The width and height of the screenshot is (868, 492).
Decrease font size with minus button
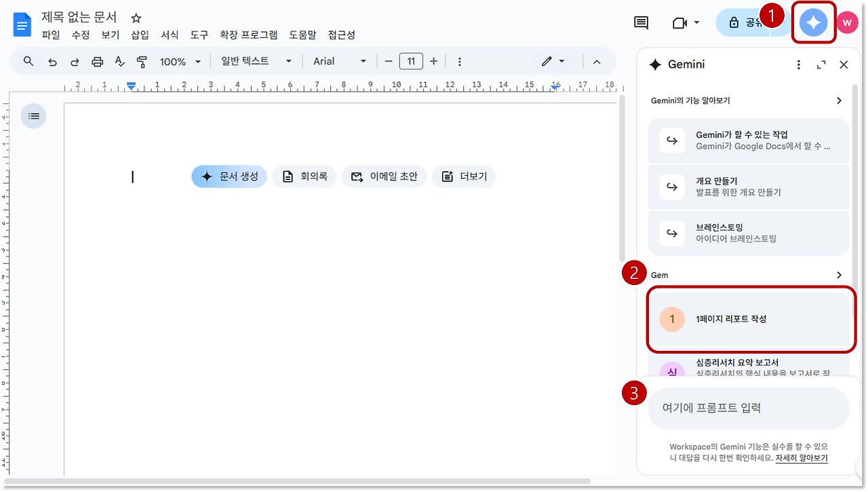tap(389, 62)
